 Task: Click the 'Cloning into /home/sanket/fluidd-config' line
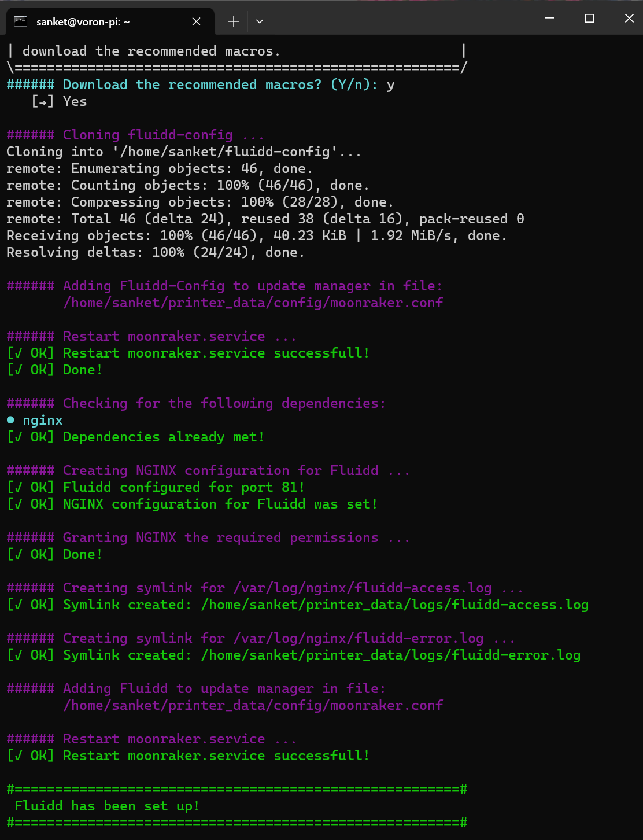click(184, 152)
